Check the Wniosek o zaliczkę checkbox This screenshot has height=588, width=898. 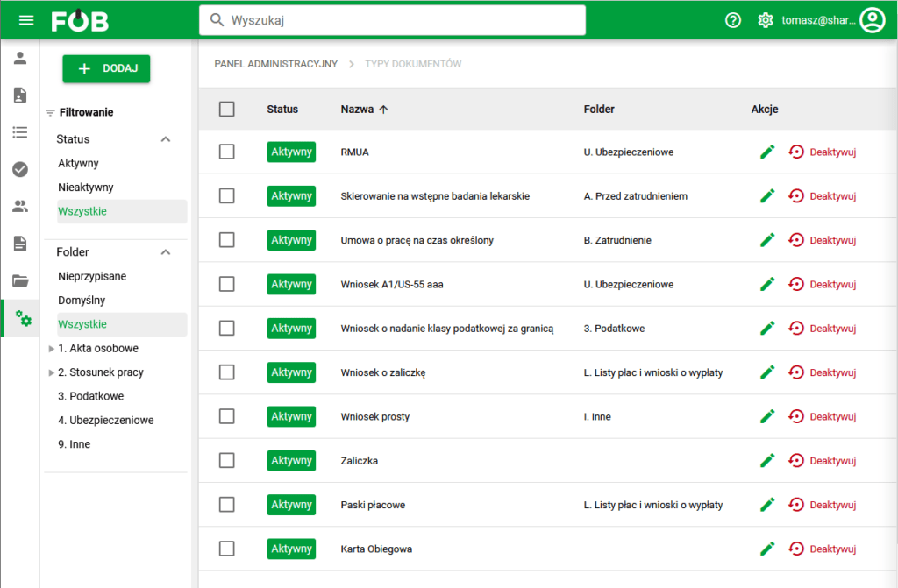pyautogui.click(x=227, y=372)
